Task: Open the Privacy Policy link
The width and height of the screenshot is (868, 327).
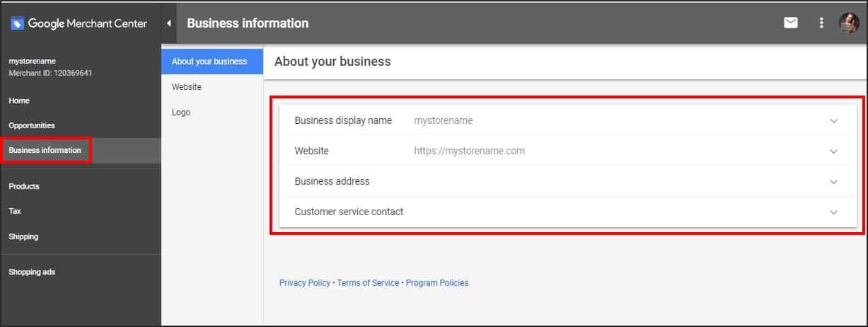Action: (304, 283)
